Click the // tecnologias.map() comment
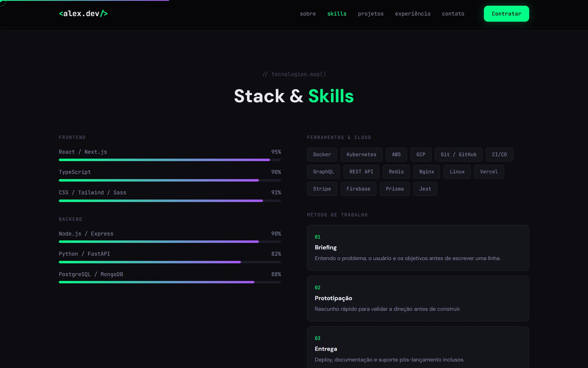588x368 pixels. tap(294, 74)
